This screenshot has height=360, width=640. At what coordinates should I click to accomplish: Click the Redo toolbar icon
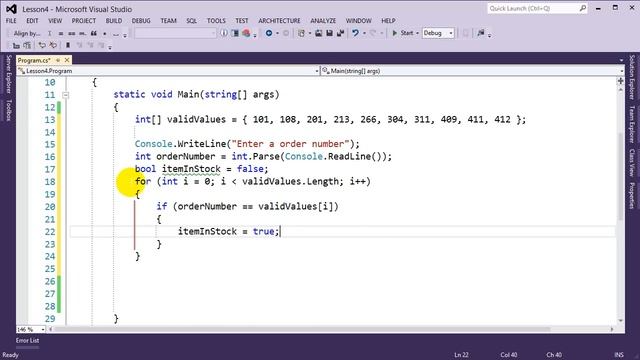point(372,33)
